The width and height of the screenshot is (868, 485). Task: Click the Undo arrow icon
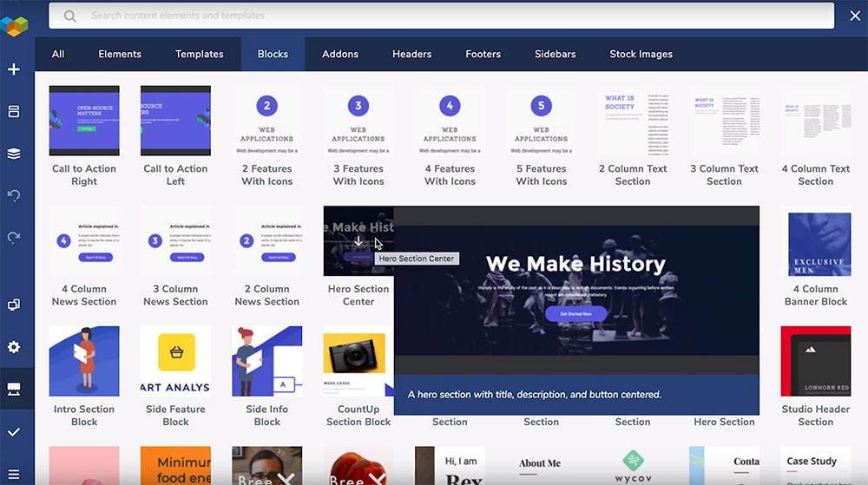point(14,195)
